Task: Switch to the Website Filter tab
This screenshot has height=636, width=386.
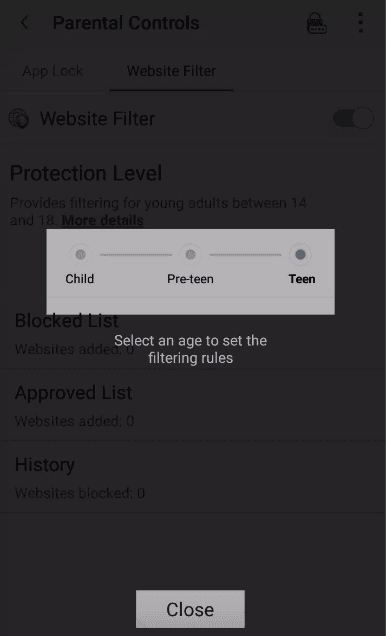Action: tap(171, 71)
